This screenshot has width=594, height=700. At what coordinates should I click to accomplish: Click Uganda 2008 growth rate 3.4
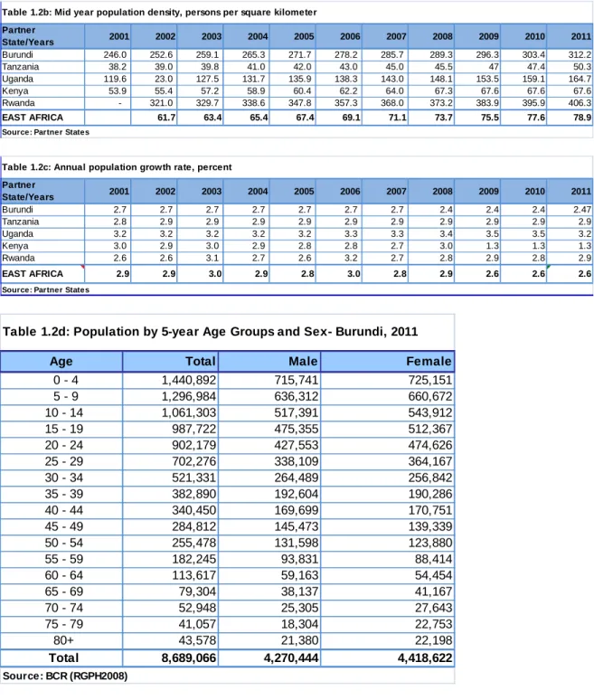[447, 233]
